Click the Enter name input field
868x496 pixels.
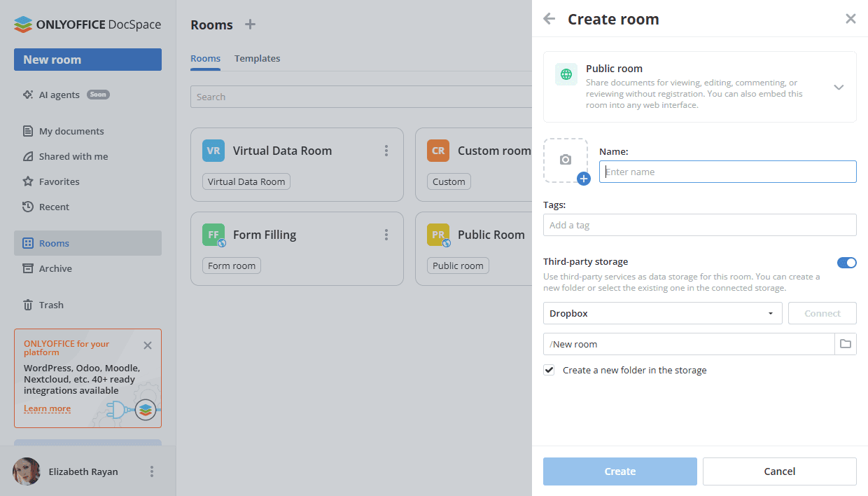(727, 172)
